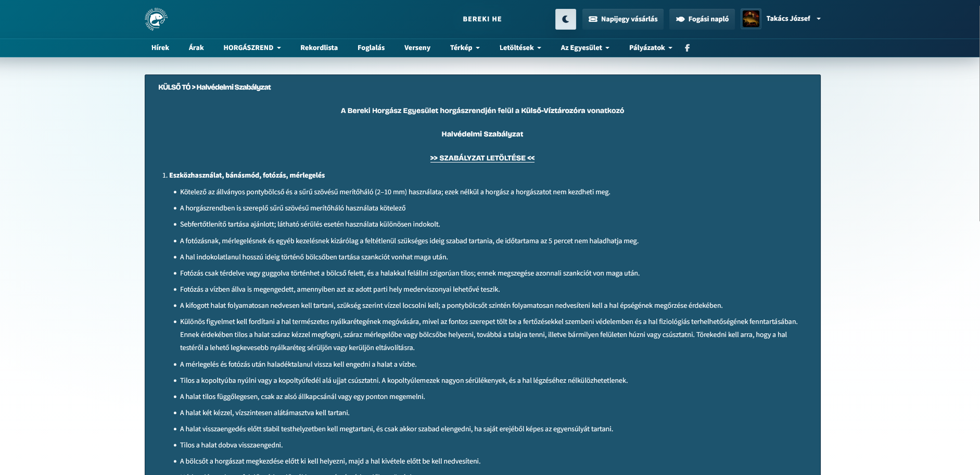The height and width of the screenshot is (475, 980).
Task: Click the fish icon beside Fogási napló
Action: [680, 19]
